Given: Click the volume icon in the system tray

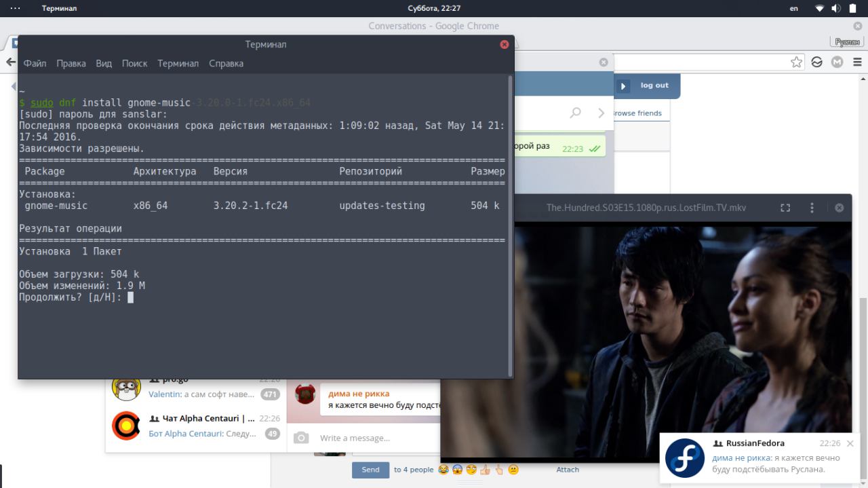Looking at the screenshot, I should tap(836, 8).
